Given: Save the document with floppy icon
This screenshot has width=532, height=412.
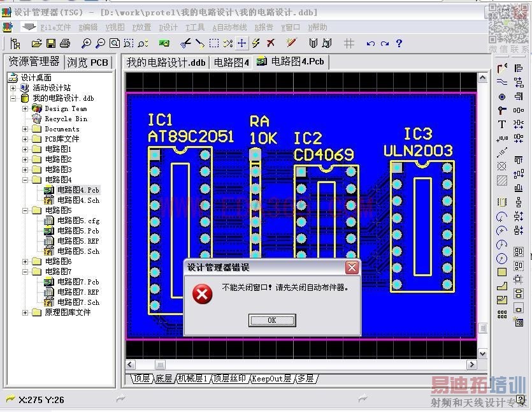Looking at the screenshot, I should (x=51, y=43).
